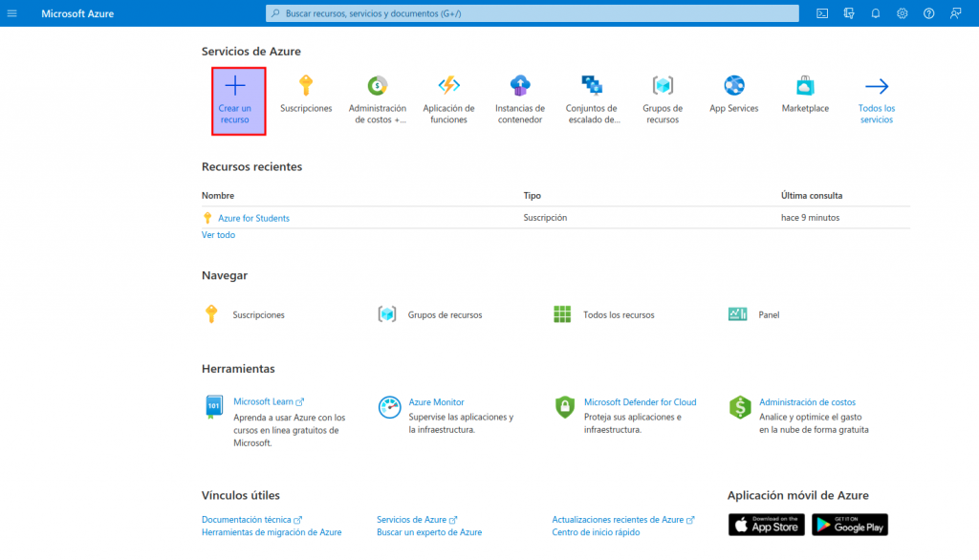
Task: Click the Get it on Google Play badge
Action: pyautogui.click(x=850, y=525)
